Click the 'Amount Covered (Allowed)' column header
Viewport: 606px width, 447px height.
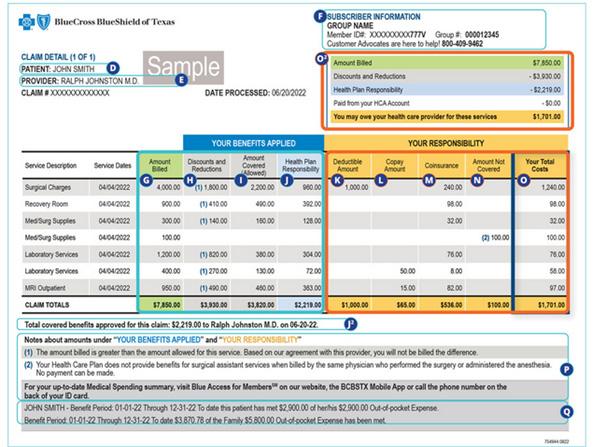pos(254,165)
